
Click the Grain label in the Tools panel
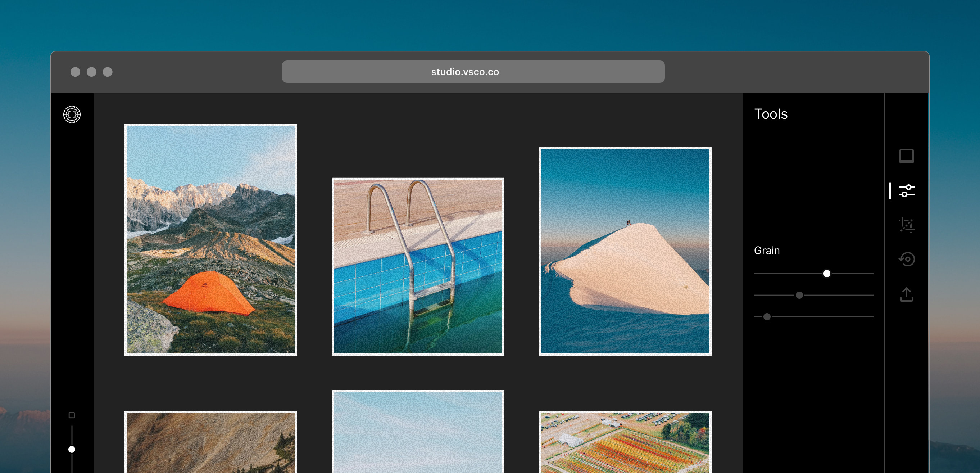click(x=767, y=250)
